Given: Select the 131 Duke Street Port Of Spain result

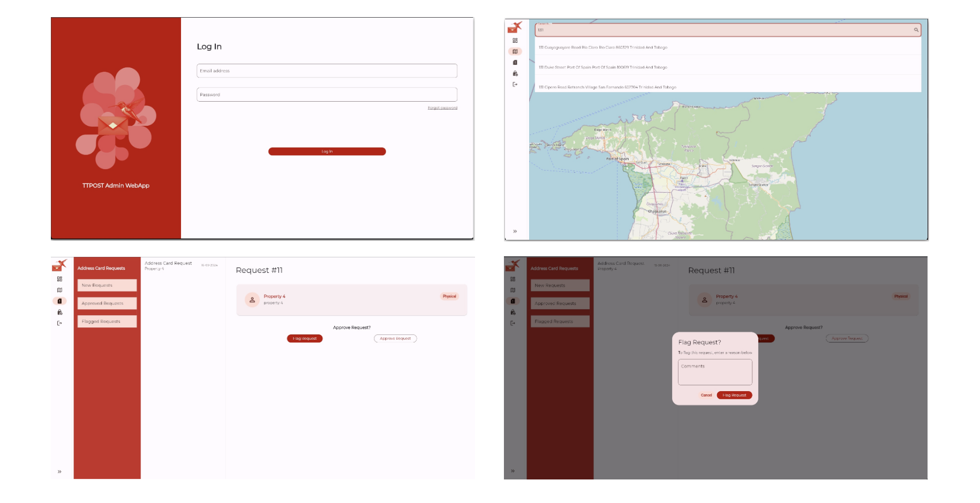Looking at the screenshot, I should pos(728,67).
